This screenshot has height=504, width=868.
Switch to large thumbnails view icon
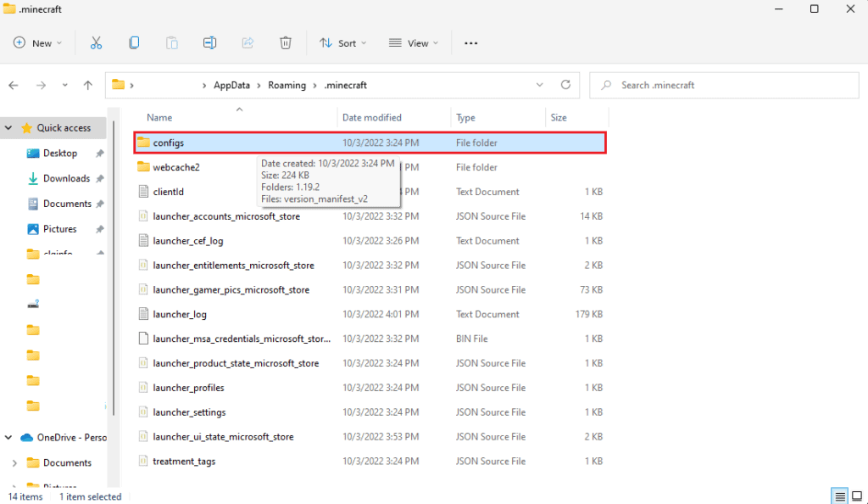click(857, 496)
